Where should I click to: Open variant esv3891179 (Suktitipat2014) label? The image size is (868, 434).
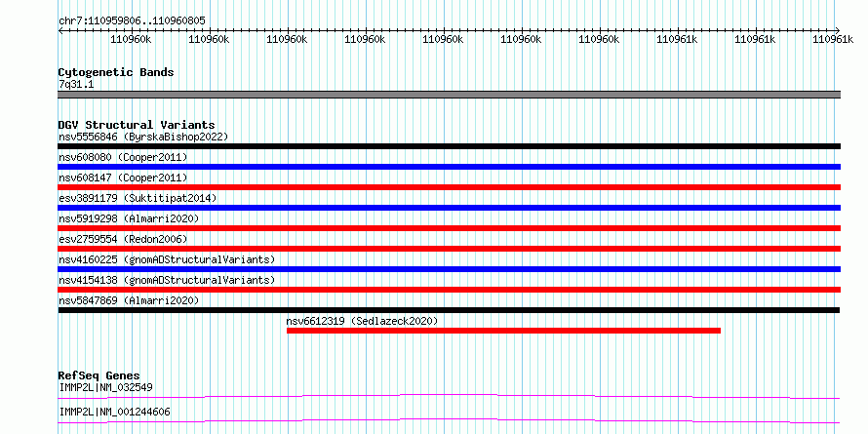coord(138,198)
